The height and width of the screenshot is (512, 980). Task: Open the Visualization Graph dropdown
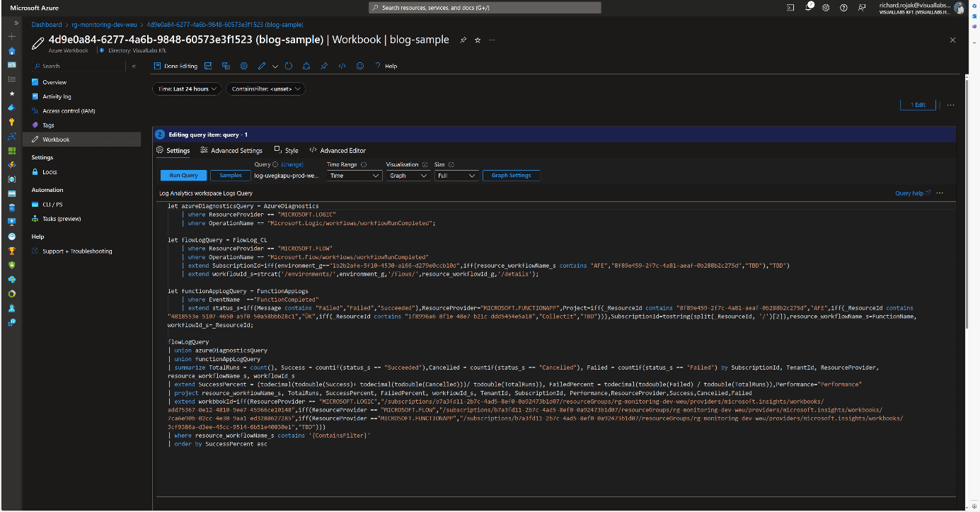pos(408,176)
